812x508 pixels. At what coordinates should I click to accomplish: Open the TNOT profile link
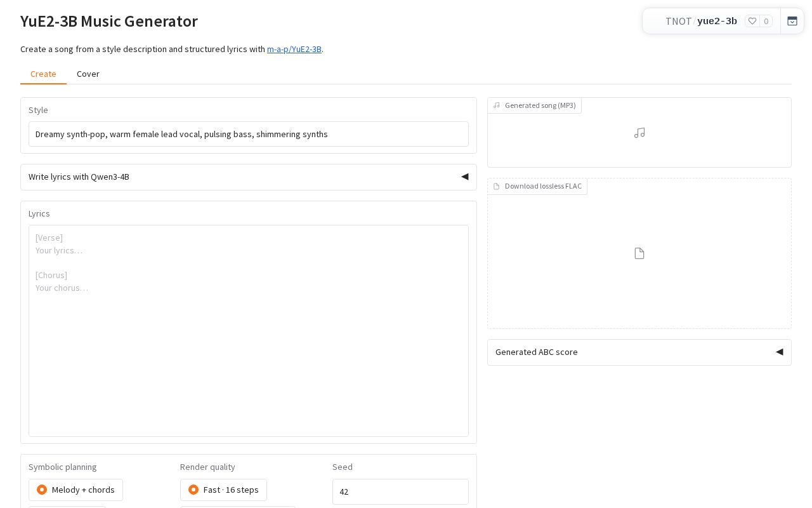[x=678, y=21]
